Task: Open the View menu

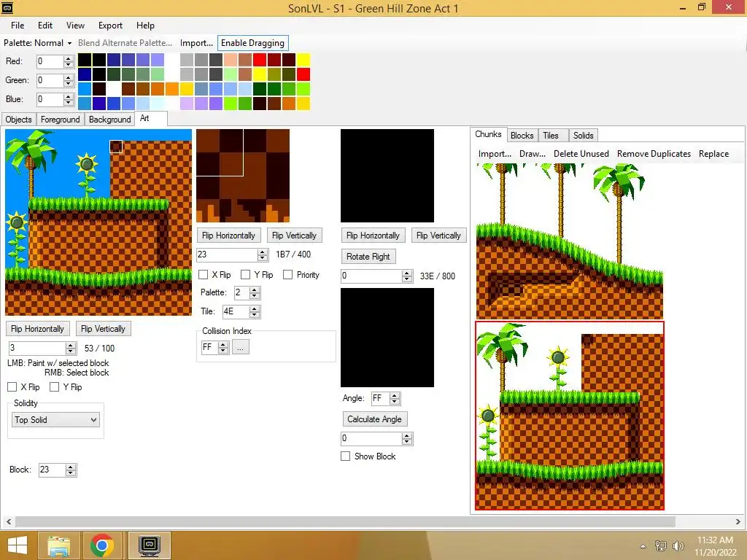Action: [x=75, y=26]
